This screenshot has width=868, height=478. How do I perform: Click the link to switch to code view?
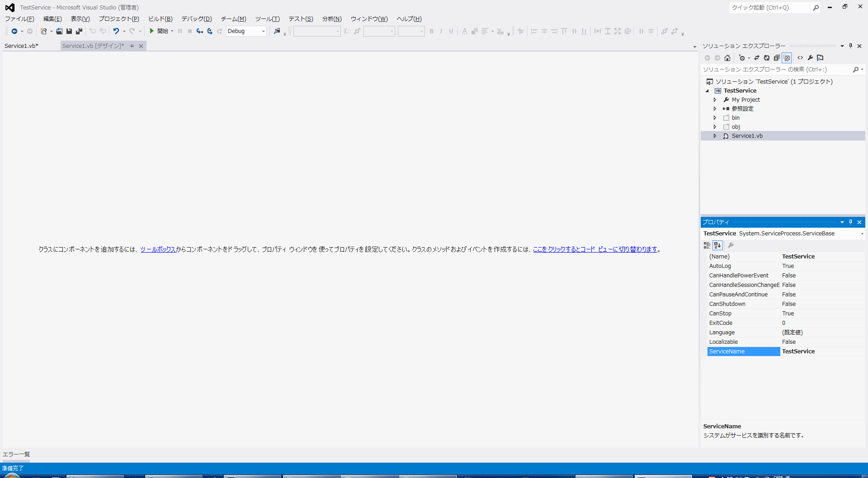pos(595,249)
